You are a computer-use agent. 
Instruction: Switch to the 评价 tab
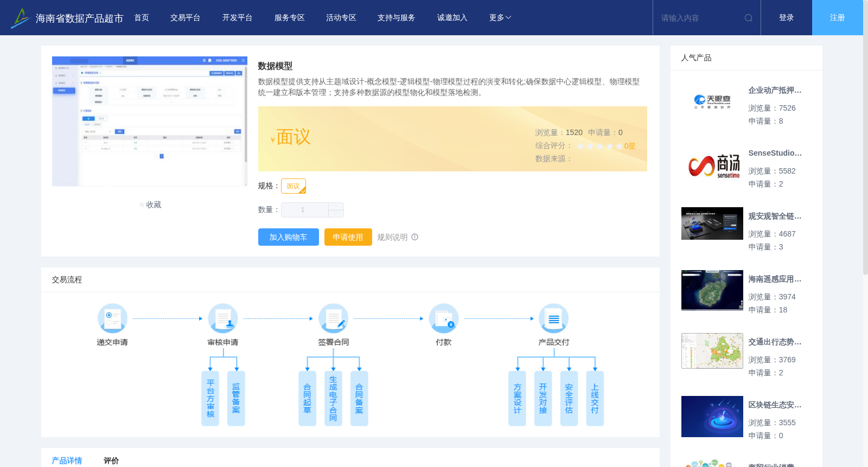[x=111, y=460]
